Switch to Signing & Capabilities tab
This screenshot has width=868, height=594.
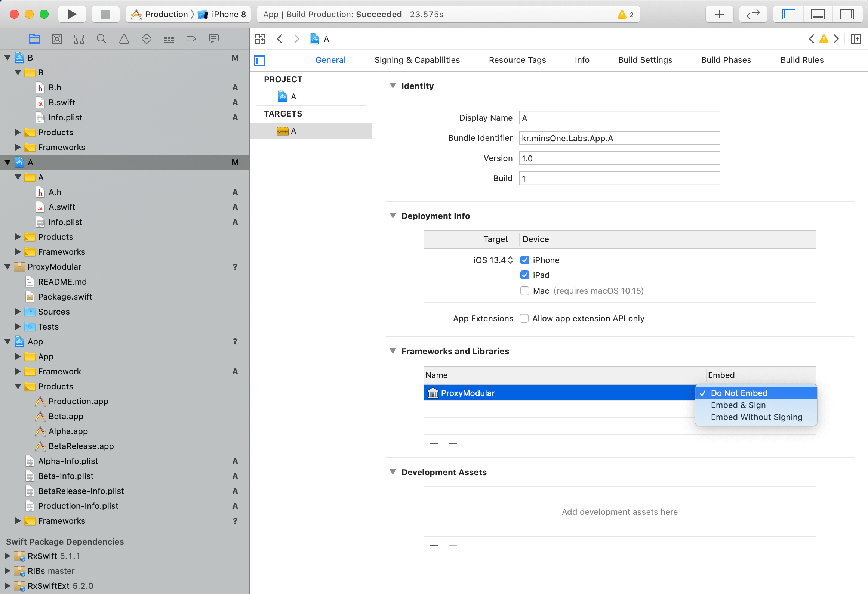tap(417, 60)
